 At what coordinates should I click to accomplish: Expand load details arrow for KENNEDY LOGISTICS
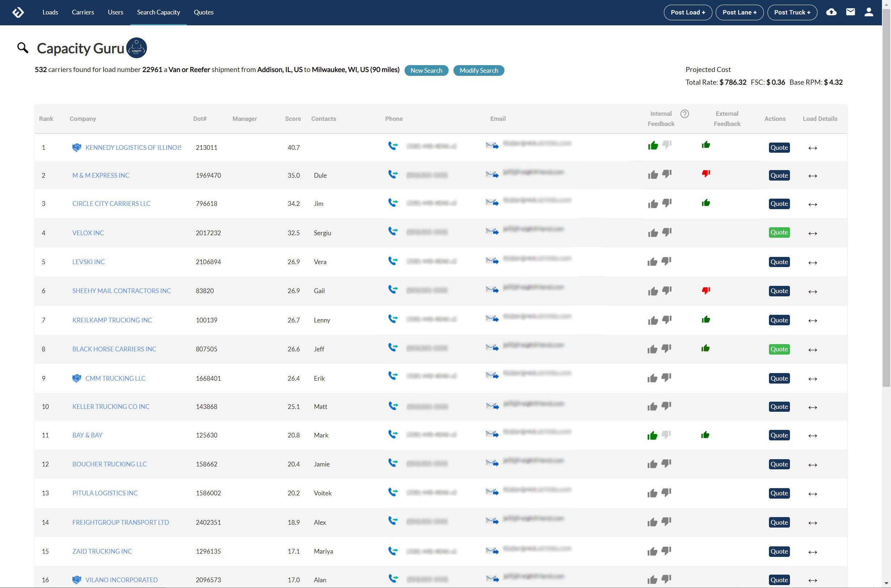tap(812, 148)
